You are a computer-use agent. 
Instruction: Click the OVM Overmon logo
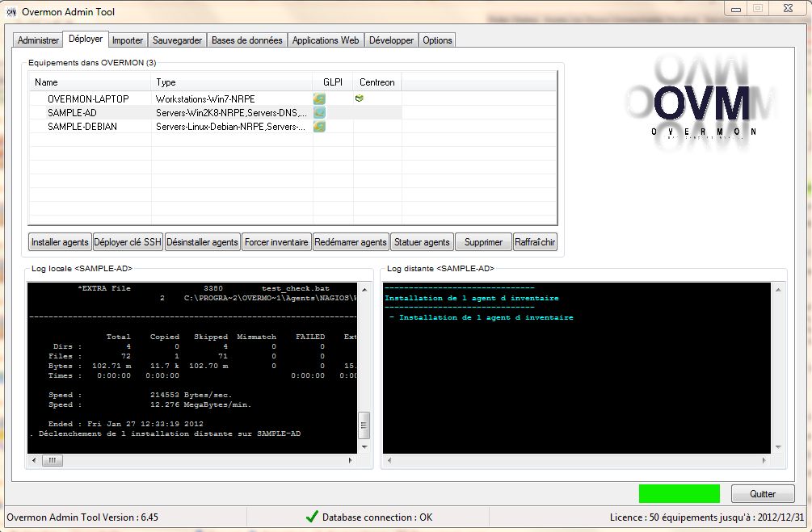pyautogui.click(x=701, y=104)
